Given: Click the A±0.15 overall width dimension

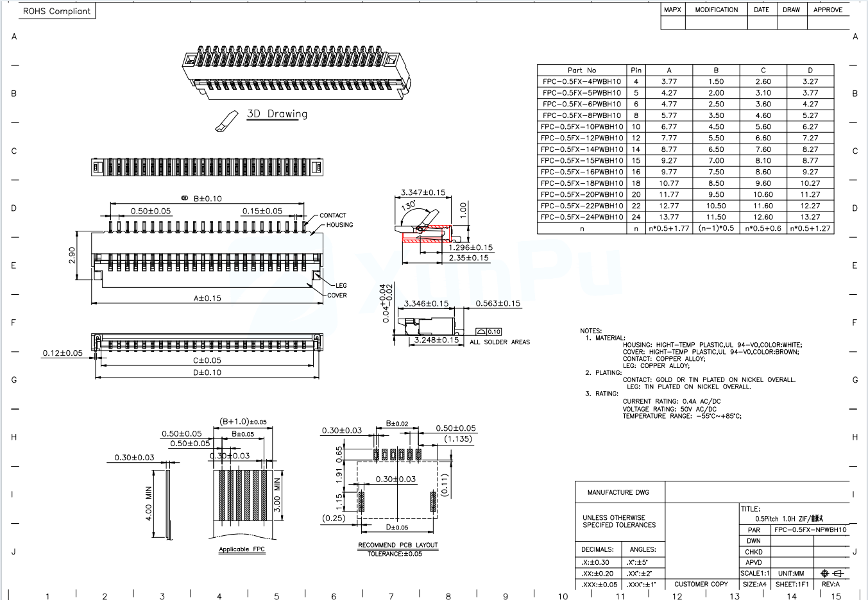Looking at the screenshot, I should (207, 298).
